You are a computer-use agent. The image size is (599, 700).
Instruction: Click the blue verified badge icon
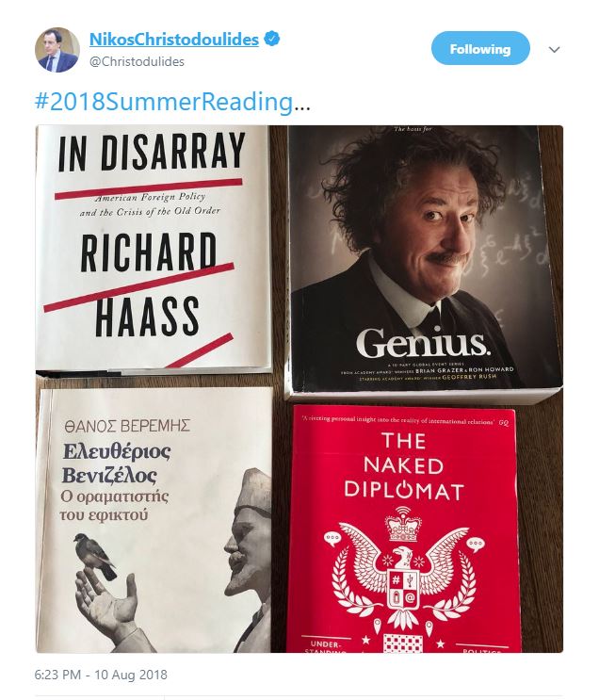[x=271, y=39]
